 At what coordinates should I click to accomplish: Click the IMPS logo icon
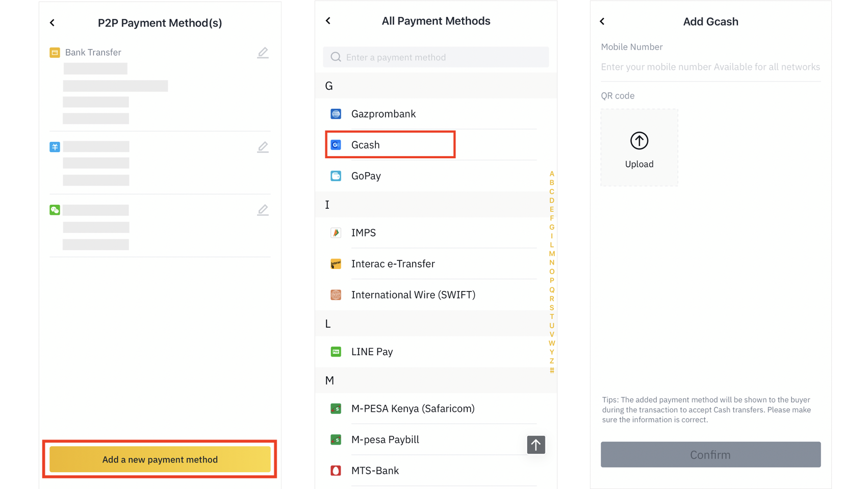(x=336, y=233)
